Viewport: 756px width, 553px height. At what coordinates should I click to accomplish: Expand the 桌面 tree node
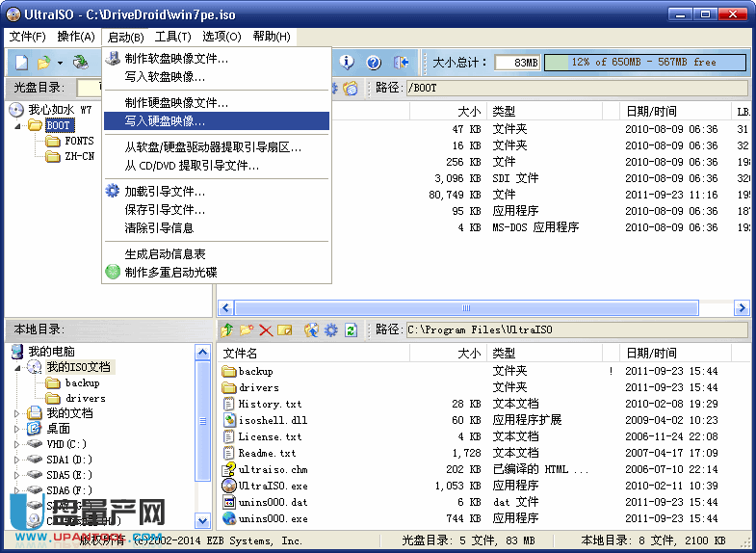[17, 429]
